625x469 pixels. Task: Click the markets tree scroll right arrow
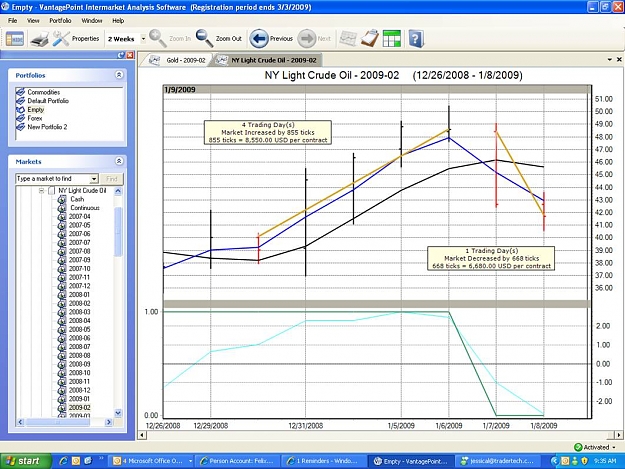tap(108, 422)
